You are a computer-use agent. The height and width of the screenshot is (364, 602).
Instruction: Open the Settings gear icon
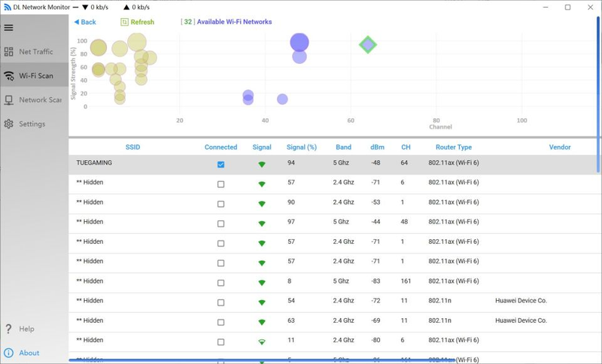point(9,124)
